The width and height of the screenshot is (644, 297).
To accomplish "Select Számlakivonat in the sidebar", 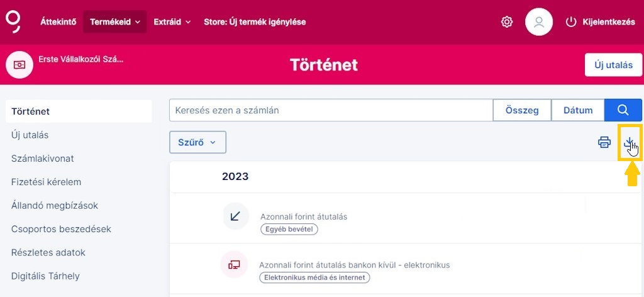I will click(x=43, y=159).
